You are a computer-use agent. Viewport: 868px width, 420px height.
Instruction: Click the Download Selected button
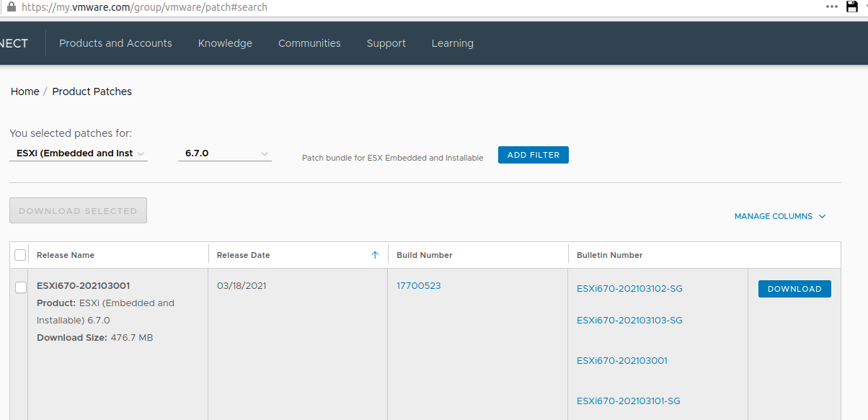point(78,210)
